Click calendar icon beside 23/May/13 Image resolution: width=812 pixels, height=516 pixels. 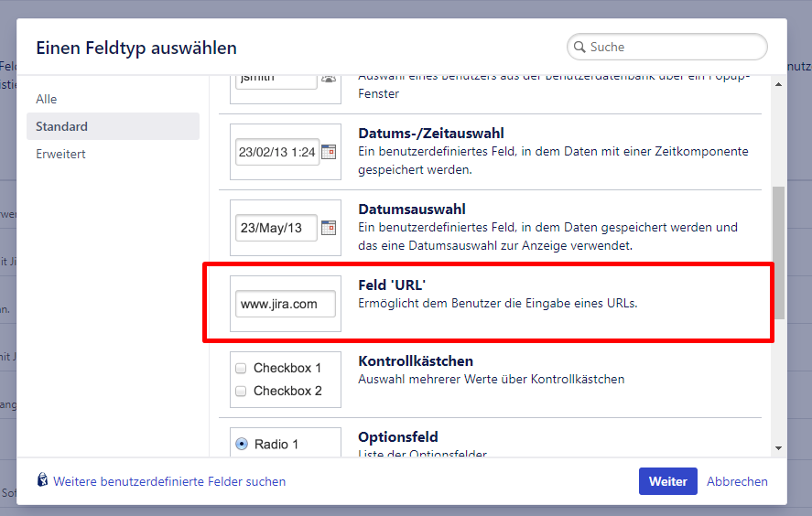click(329, 228)
